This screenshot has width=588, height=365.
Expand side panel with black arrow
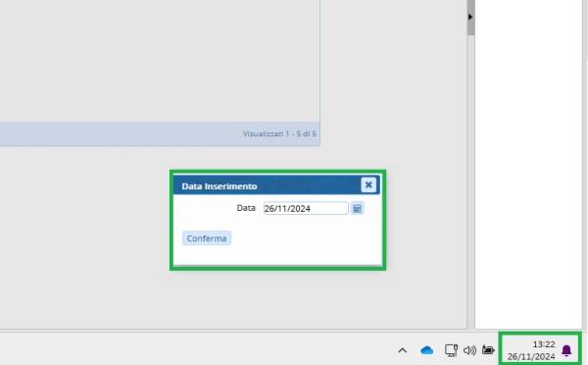(470, 17)
